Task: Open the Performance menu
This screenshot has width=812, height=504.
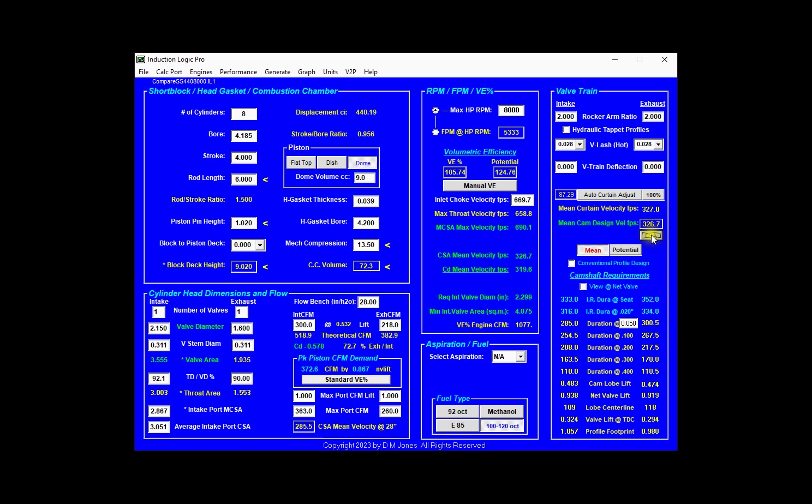Action: coord(238,72)
